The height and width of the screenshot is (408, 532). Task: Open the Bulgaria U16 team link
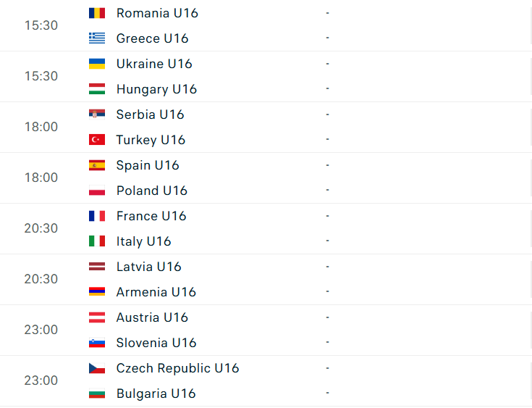[156, 394]
